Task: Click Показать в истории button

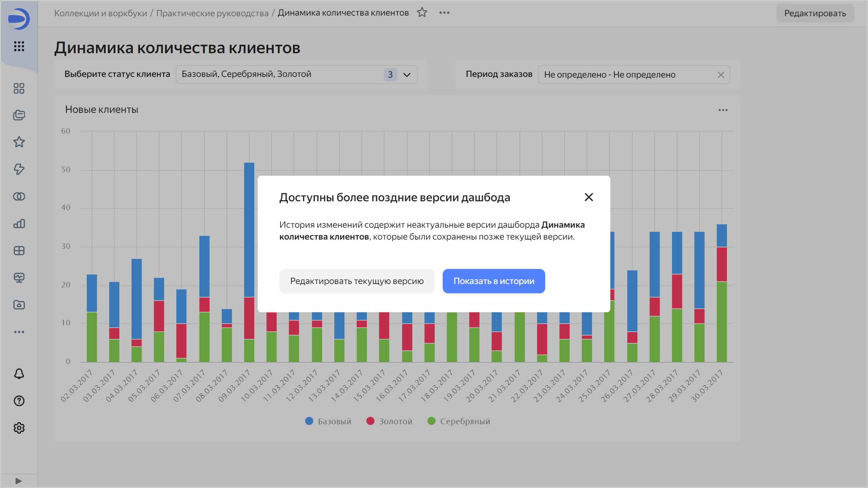Action: [494, 281]
